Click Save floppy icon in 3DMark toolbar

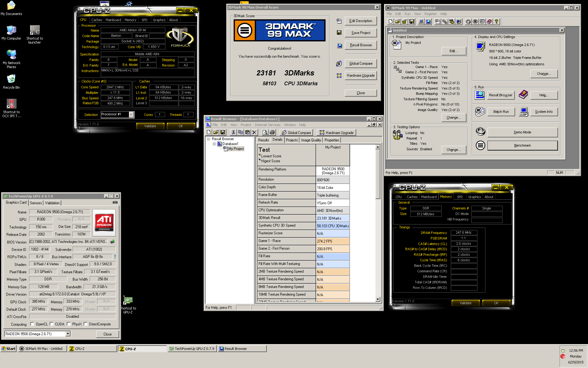click(x=412, y=22)
